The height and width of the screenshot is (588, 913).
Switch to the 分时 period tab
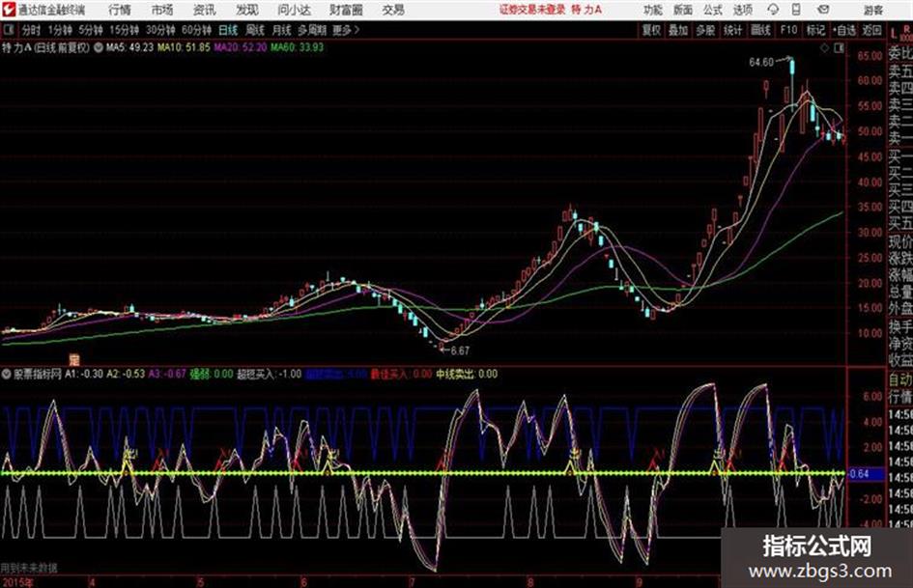31,30
